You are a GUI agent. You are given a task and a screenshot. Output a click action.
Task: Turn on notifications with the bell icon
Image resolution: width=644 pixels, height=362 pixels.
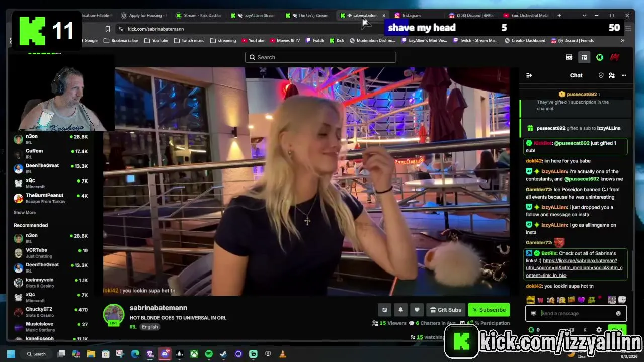(401, 310)
